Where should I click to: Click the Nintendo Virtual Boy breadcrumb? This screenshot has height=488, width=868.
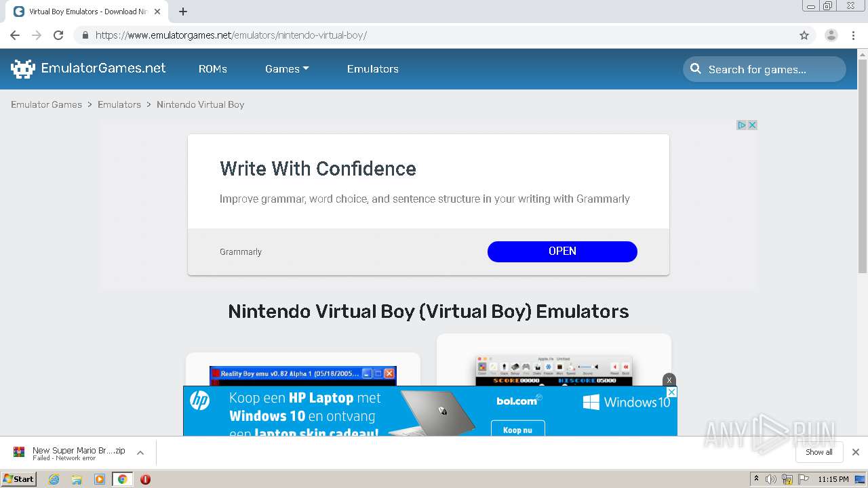[x=200, y=104]
